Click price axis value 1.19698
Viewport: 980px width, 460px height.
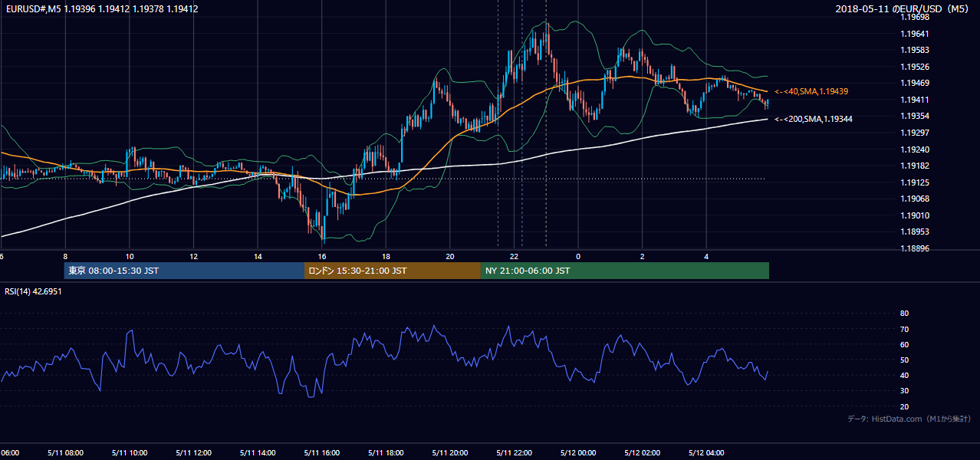click(x=915, y=17)
